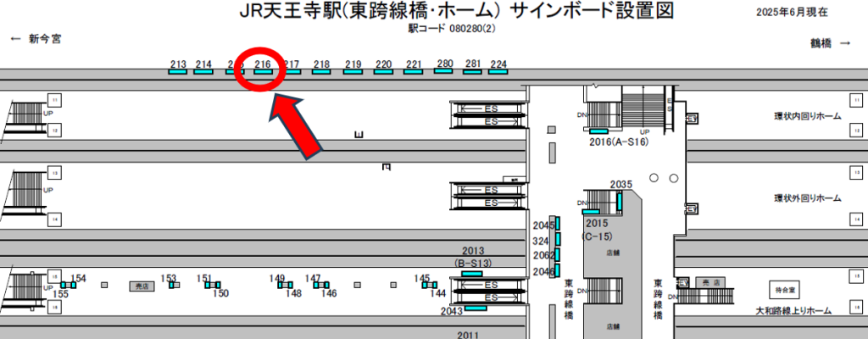Click the 新今宮 direction label

pos(36,39)
